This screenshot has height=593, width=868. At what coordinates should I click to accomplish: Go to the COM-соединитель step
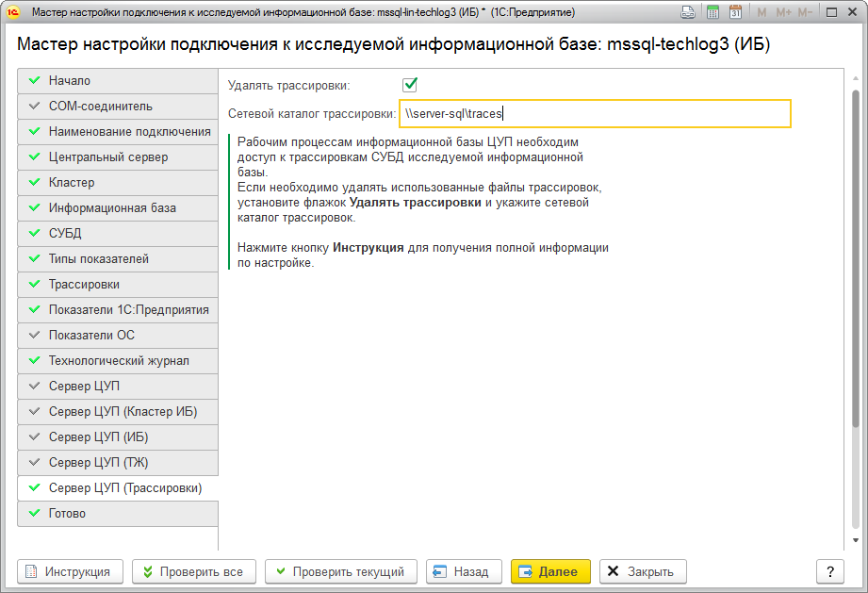[118, 107]
